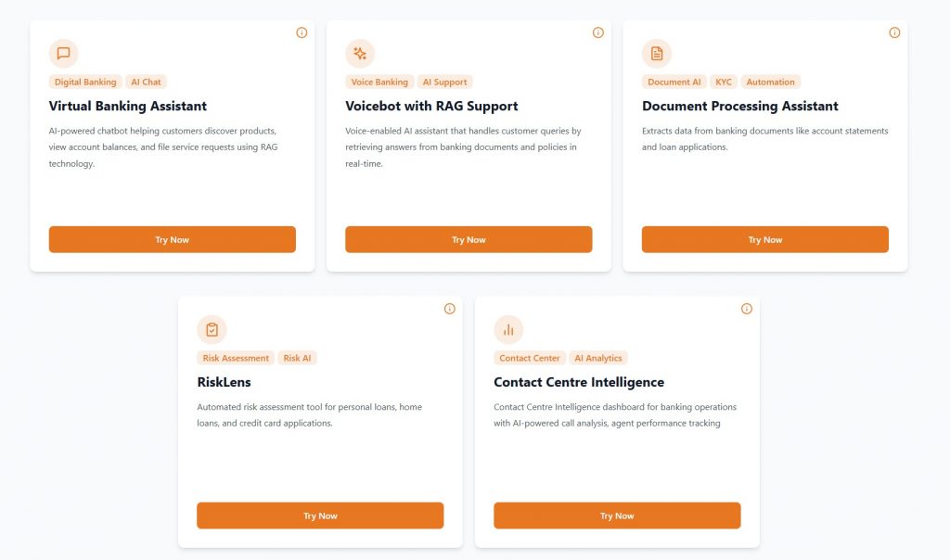Image resolution: width=950 pixels, height=560 pixels.
Task: Choose the Risk Assessment tag
Action: tap(235, 358)
